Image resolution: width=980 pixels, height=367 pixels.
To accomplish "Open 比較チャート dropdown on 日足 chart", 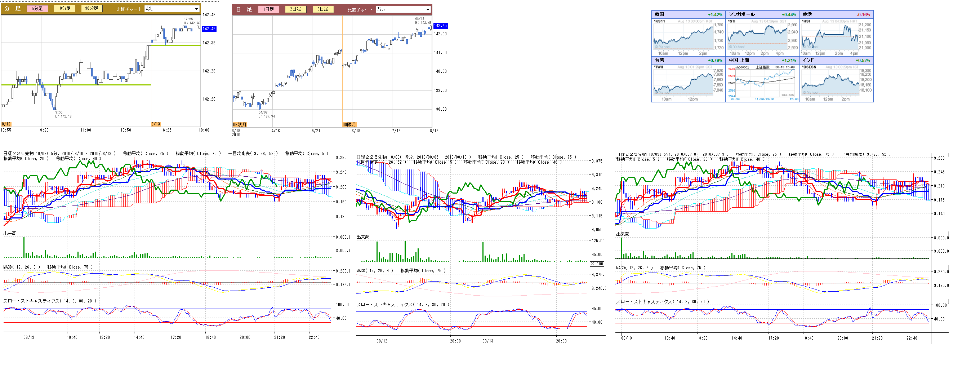I will tap(403, 9).
